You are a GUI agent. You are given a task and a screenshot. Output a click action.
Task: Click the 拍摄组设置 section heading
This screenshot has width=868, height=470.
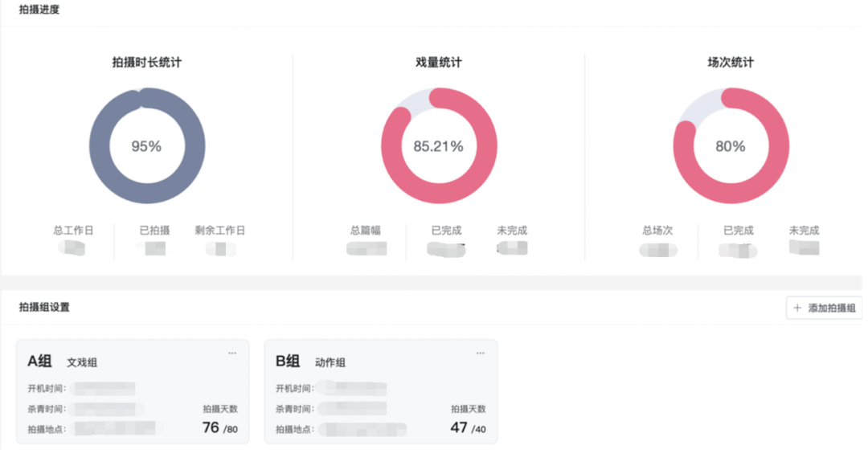(44, 307)
